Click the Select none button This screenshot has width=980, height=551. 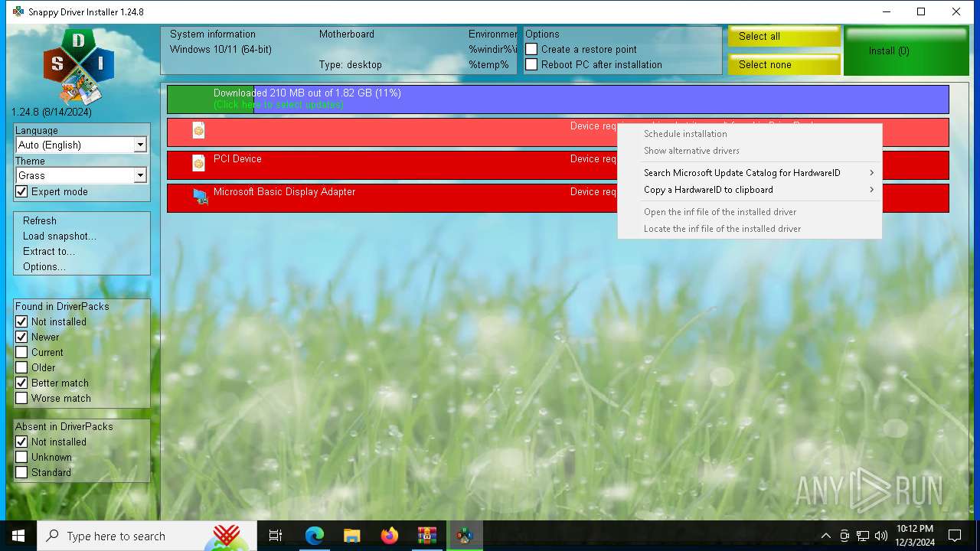[784, 64]
